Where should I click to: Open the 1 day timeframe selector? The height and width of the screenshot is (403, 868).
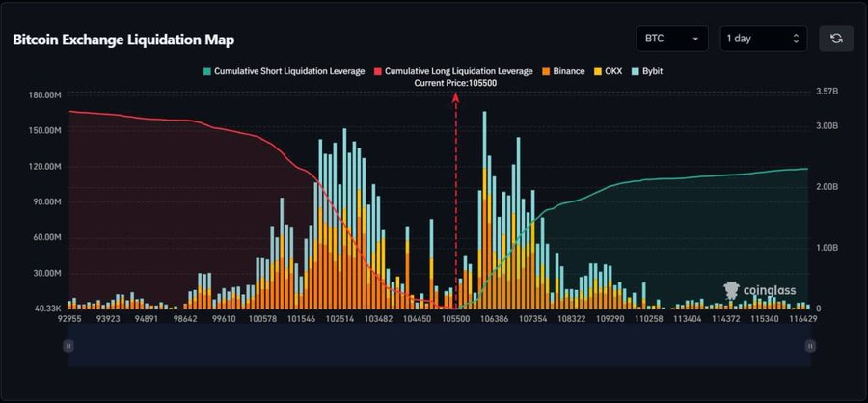coord(764,39)
